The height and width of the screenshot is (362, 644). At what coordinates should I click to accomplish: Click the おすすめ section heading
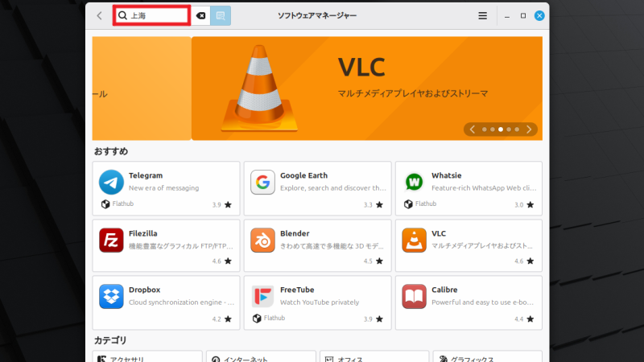point(111,151)
